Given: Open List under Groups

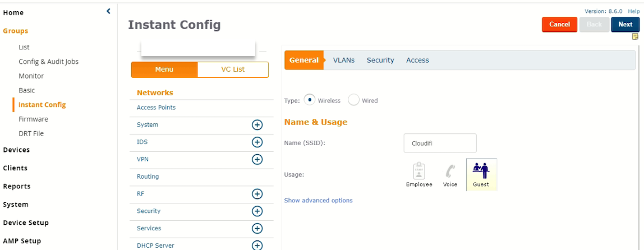Looking at the screenshot, I should point(24,47).
